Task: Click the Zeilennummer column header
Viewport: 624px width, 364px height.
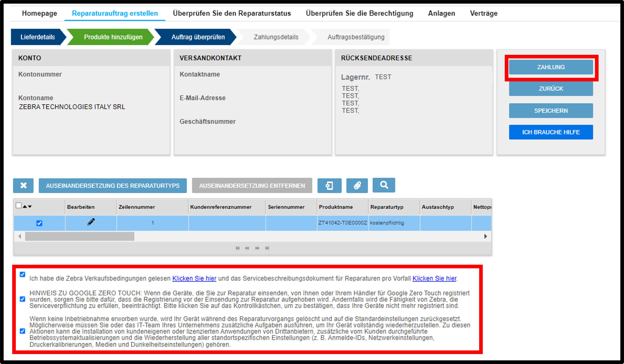Action: coord(153,207)
